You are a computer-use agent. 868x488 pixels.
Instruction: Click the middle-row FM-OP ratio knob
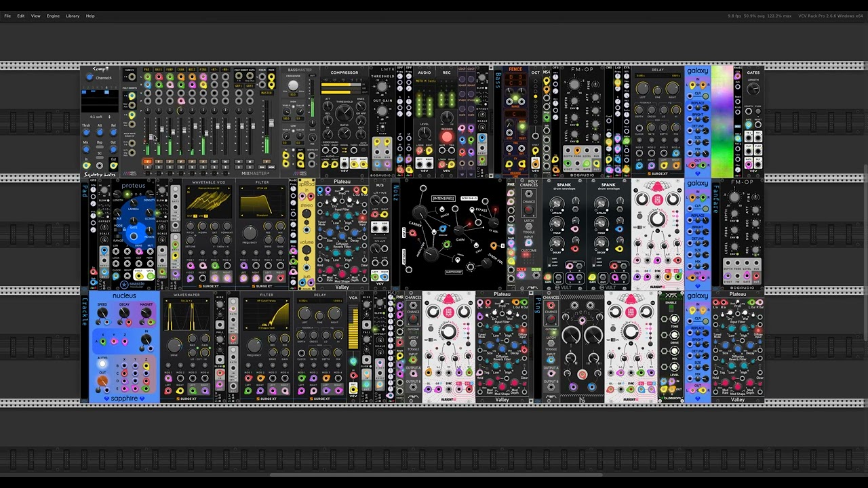coord(734,197)
